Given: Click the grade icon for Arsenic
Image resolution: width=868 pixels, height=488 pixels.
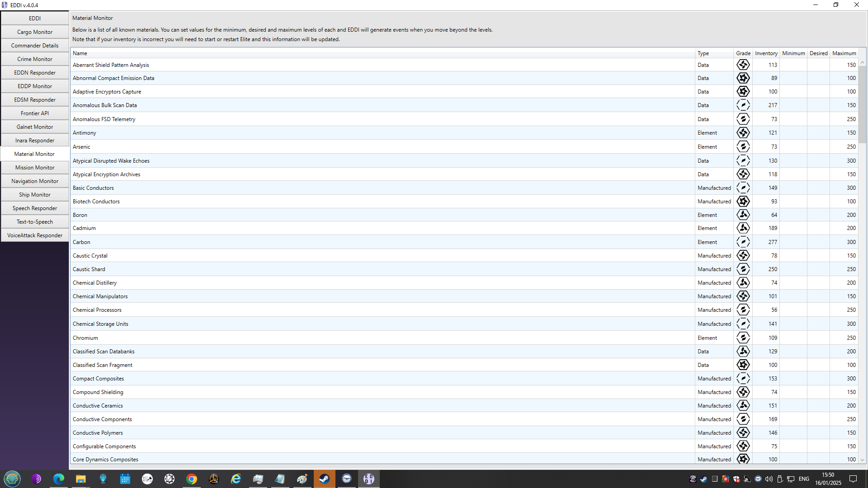Looking at the screenshot, I should 743,146.
